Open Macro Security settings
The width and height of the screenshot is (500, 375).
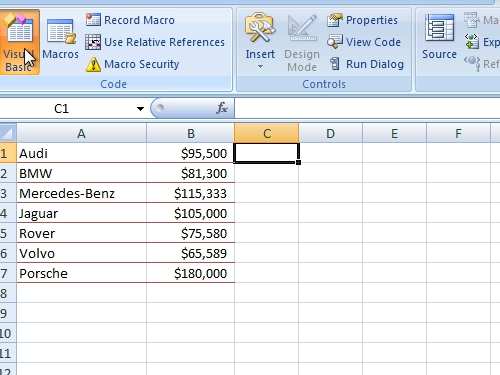click(x=132, y=64)
